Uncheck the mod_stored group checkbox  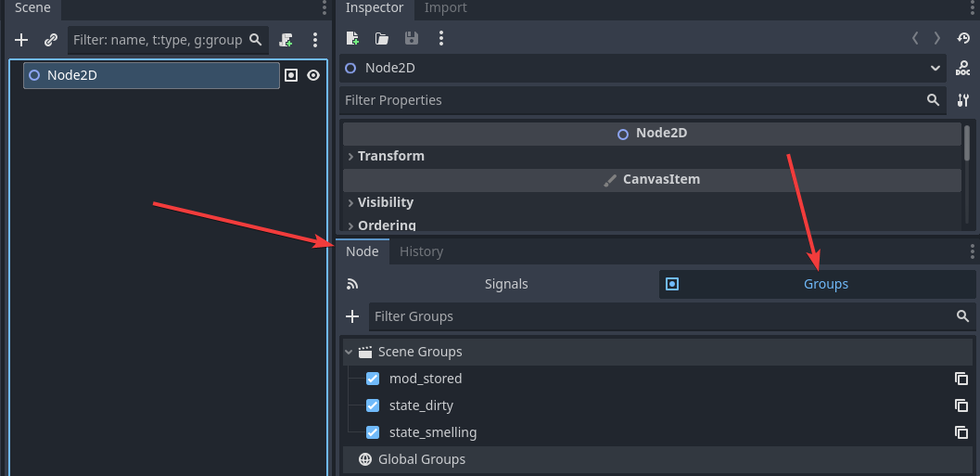click(373, 379)
